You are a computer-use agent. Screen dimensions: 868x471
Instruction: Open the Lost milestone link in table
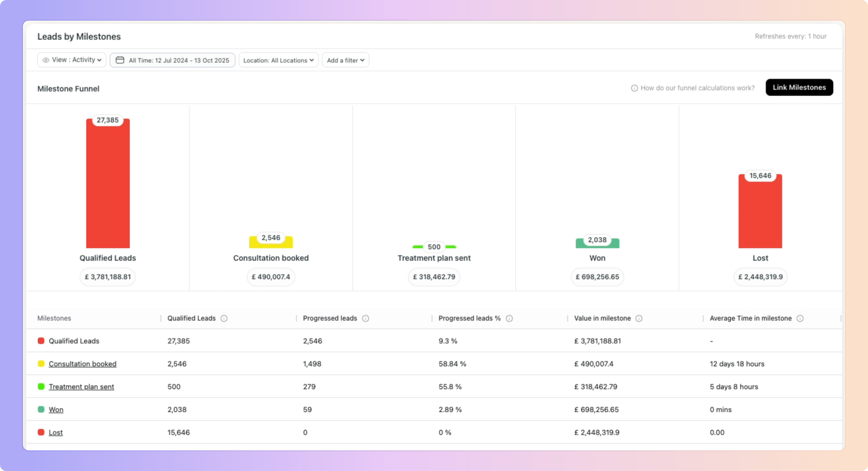pyautogui.click(x=56, y=432)
